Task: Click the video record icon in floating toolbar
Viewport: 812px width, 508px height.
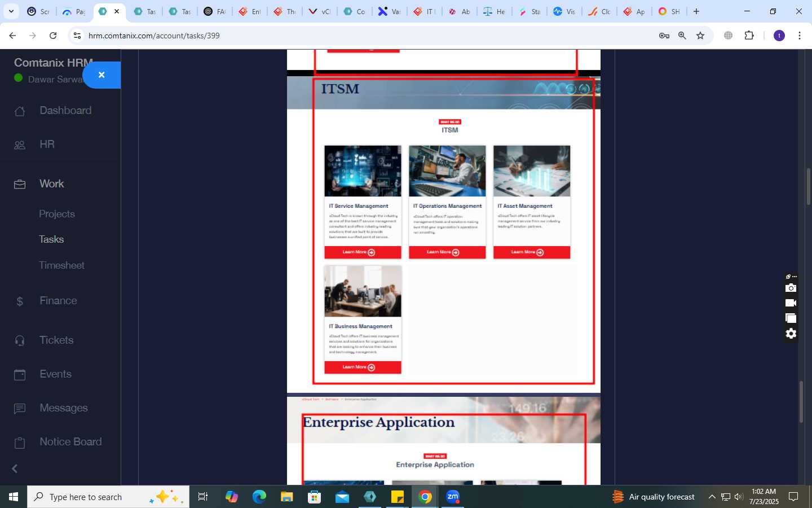Action: coord(791,303)
